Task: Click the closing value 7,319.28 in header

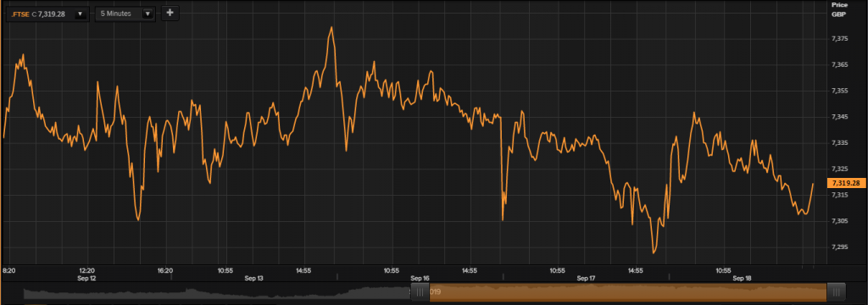Action: click(52, 14)
